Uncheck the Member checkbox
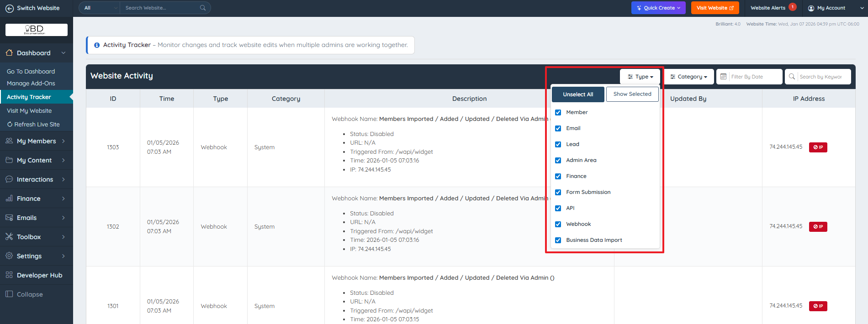This screenshot has width=868, height=324. [x=558, y=113]
